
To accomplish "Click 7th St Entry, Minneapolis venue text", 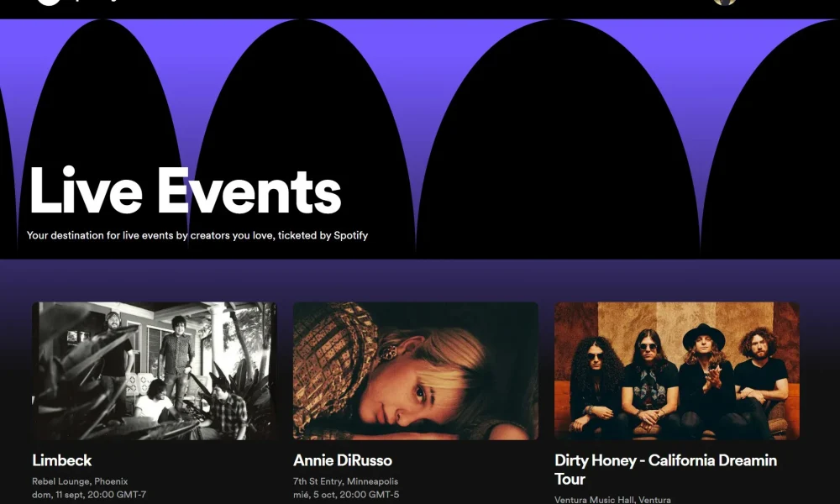I will [345, 481].
